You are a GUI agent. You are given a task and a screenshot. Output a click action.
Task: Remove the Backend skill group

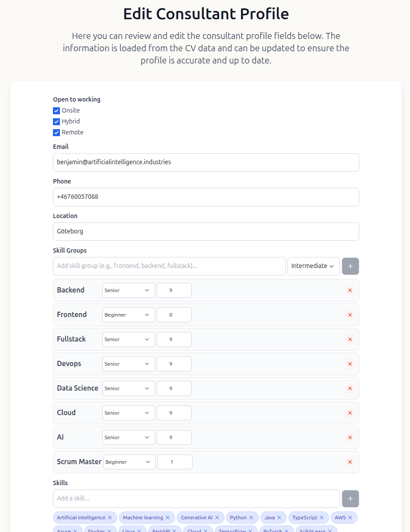coord(350,290)
